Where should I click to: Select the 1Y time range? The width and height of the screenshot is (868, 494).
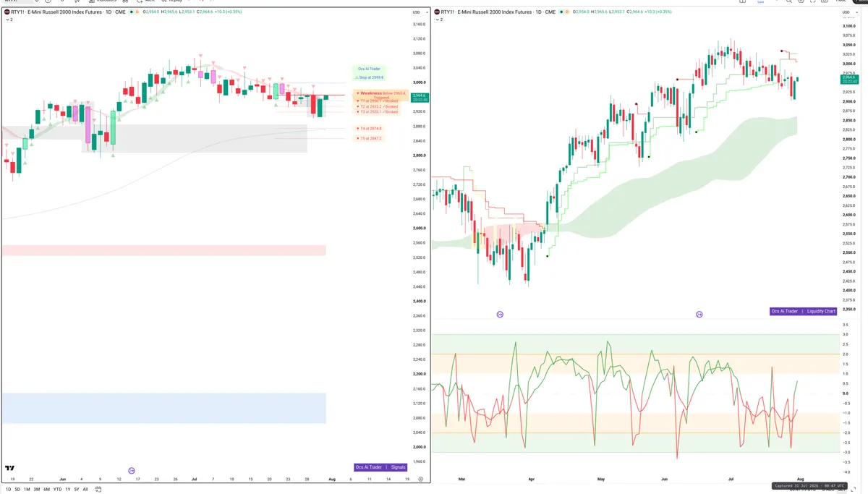[x=67, y=490]
